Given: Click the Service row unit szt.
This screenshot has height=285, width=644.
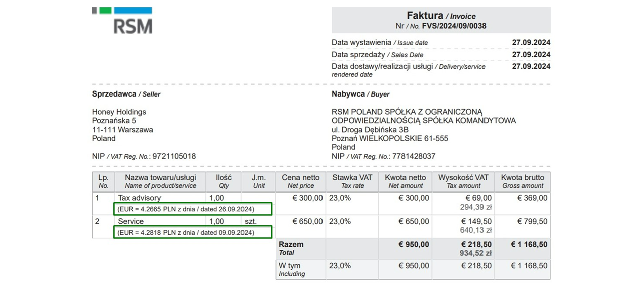Looking at the screenshot, I should [251, 221].
